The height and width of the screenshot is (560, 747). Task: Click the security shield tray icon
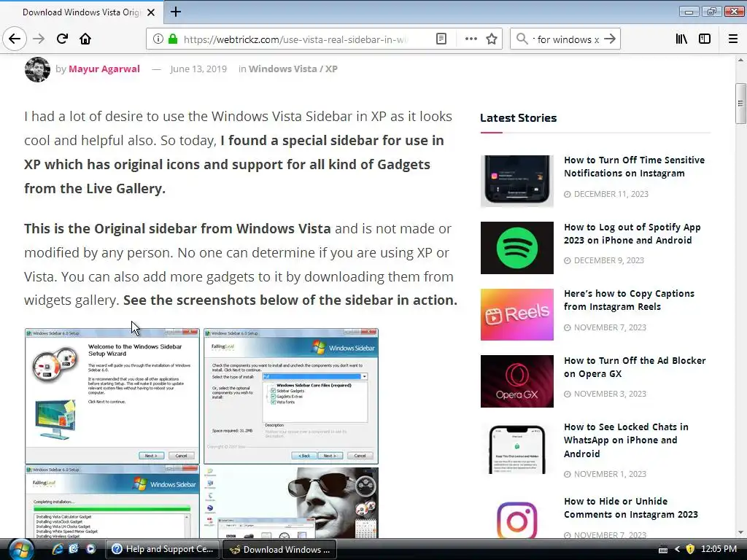pos(690,550)
